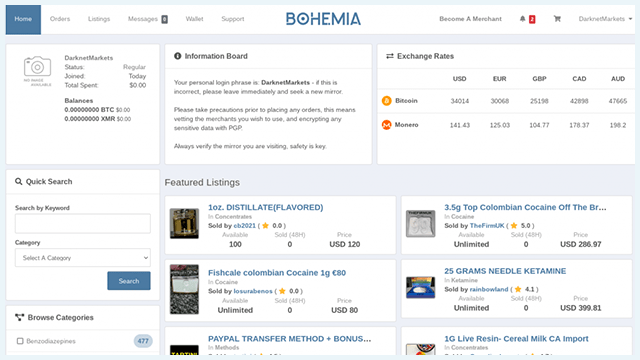The image size is (640, 360).
Task: Expand the DarknetMarkets user account menu
Action: click(x=605, y=19)
